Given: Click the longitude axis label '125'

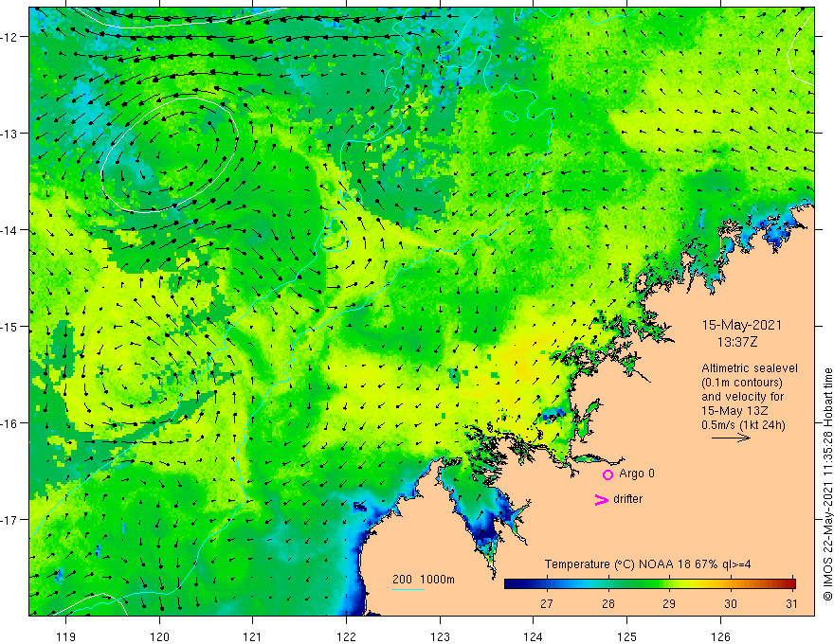Looking at the screenshot, I should [x=627, y=636].
